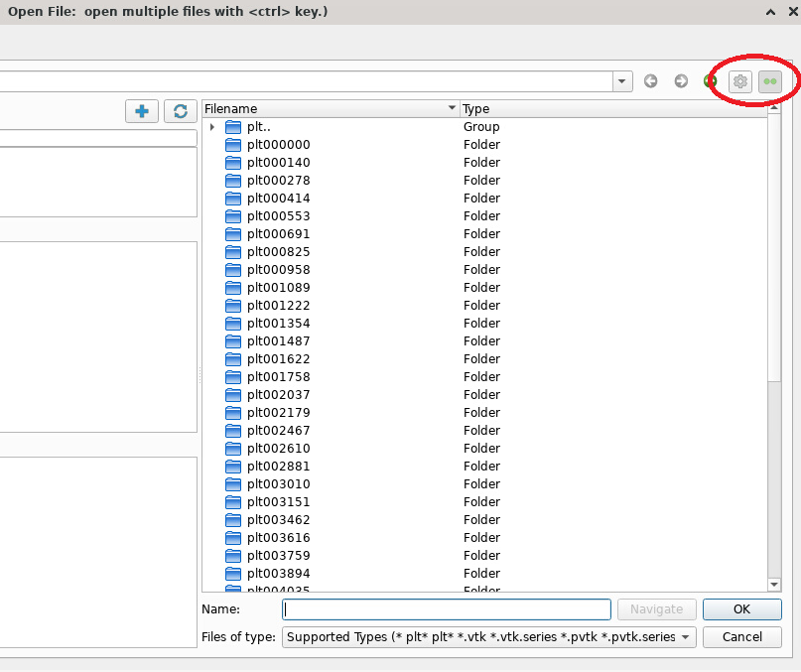Sort by the Type column header
The image size is (801, 672).
click(x=610, y=109)
